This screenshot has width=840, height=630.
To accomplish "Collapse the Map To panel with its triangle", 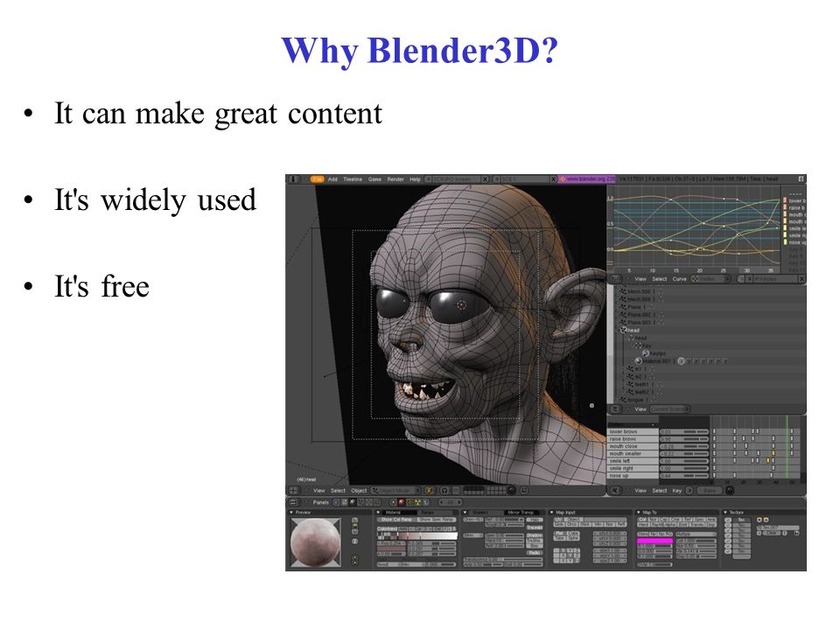I will (x=639, y=513).
